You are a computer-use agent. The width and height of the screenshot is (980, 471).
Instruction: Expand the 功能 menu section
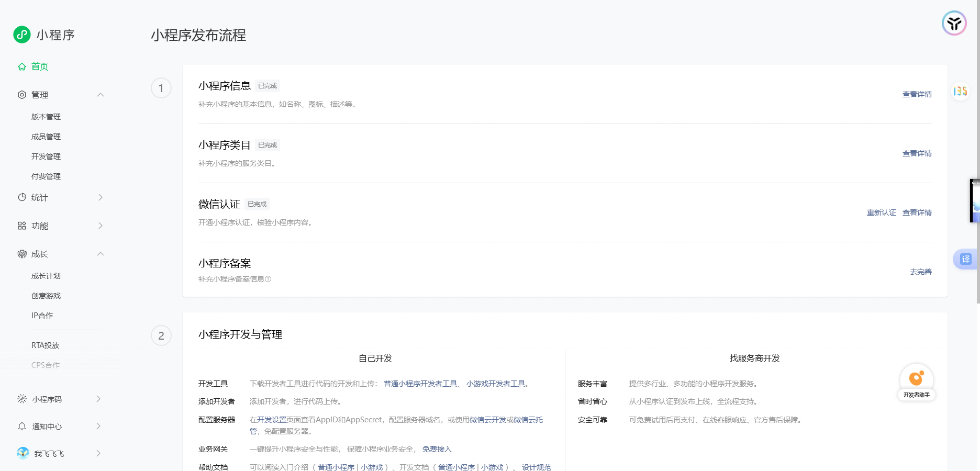point(101,226)
